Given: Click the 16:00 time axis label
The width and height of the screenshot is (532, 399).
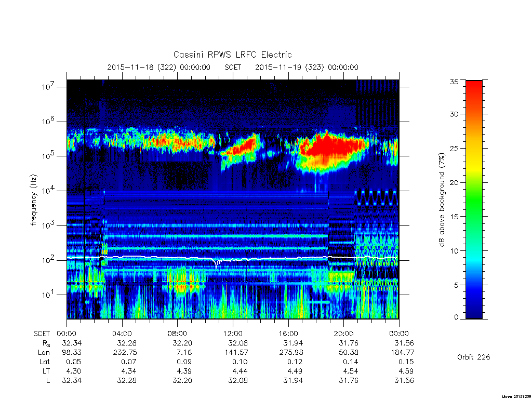Looking at the screenshot, I should [x=288, y=334].
